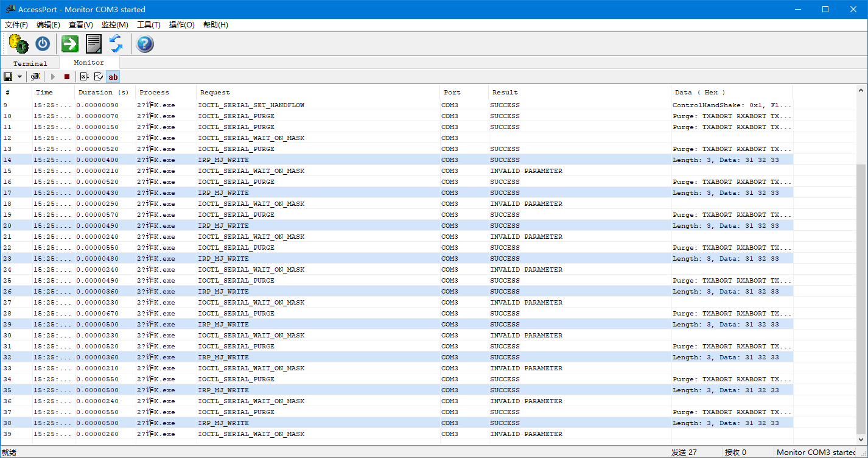Click the AccessPort title bar icon

click(x=10, y=9)
